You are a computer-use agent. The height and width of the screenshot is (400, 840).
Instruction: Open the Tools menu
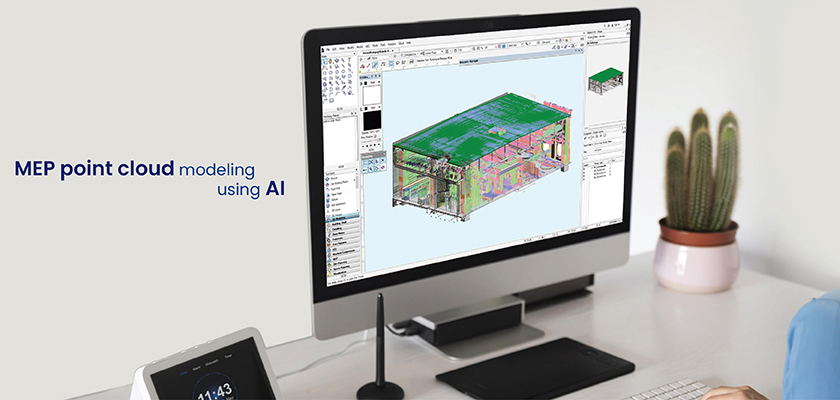coord(375,46)
